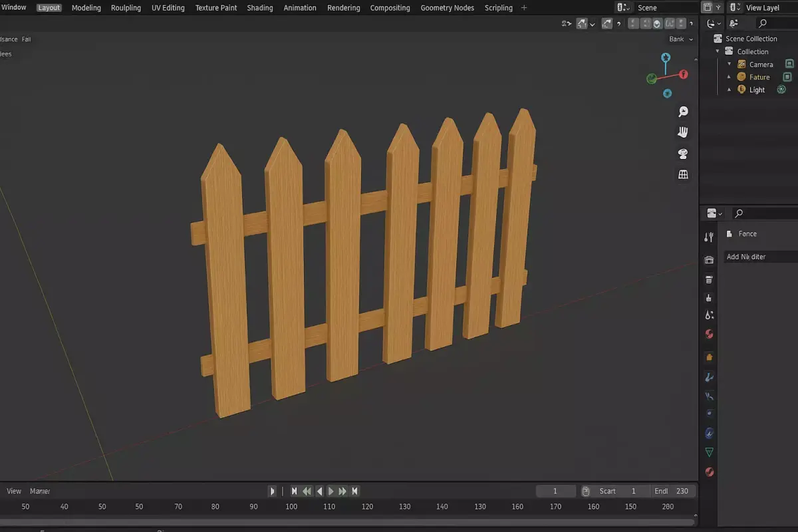Screen dimensions: 798x532
Task: Click the outliner search field
Action: tap(777, 23)
